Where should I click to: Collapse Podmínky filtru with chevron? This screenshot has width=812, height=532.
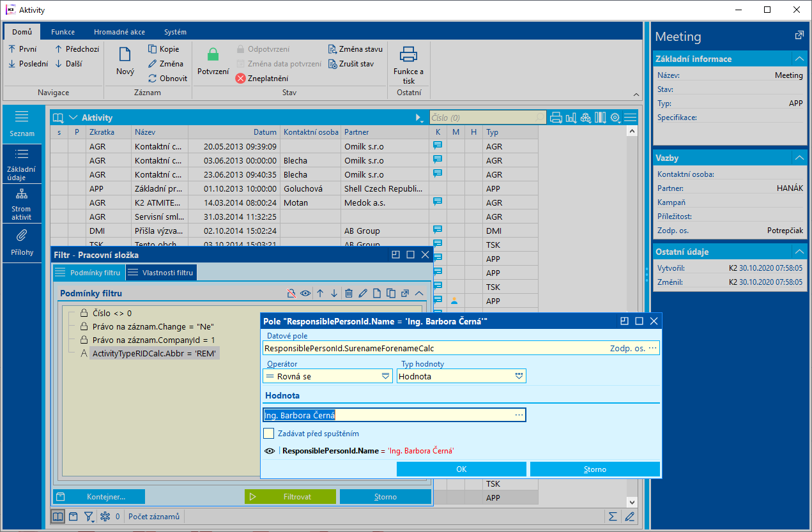pyautogui.click(x=419, y=293)
